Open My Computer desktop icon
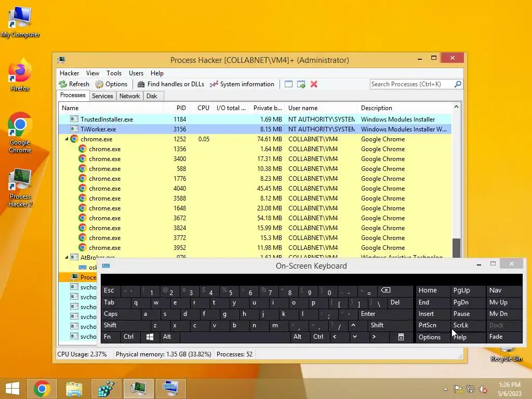Screen dimensions: 532x399 (20, 22)
